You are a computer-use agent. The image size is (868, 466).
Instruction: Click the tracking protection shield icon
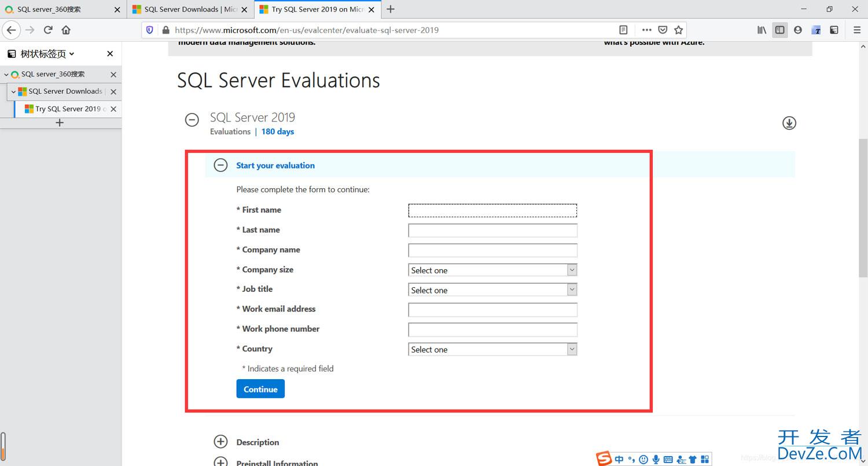150,30
